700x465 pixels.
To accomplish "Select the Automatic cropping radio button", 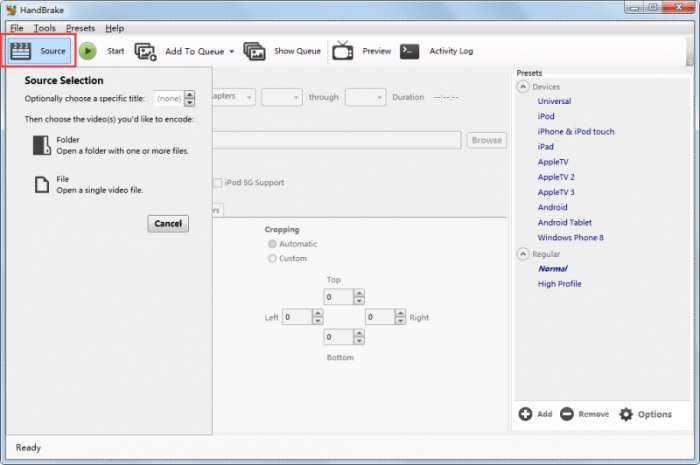I will point(272,244).
